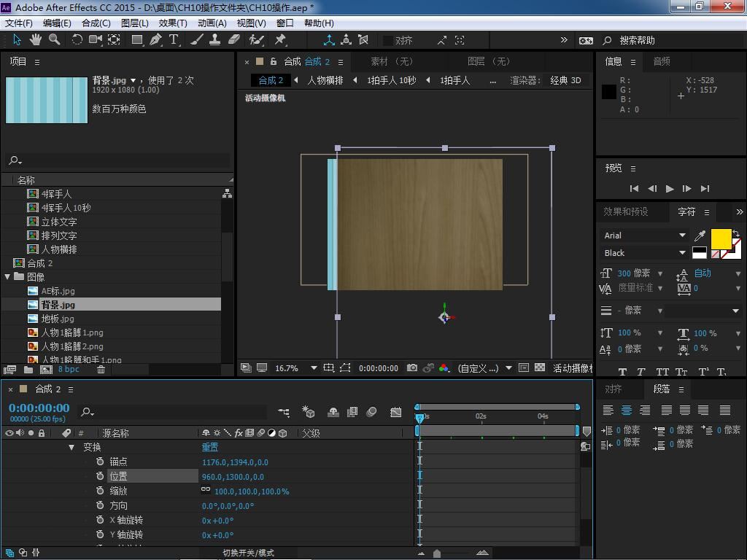Select the Clone Stamp tool
Screen dimensions: 747x560
click(215, 39)
